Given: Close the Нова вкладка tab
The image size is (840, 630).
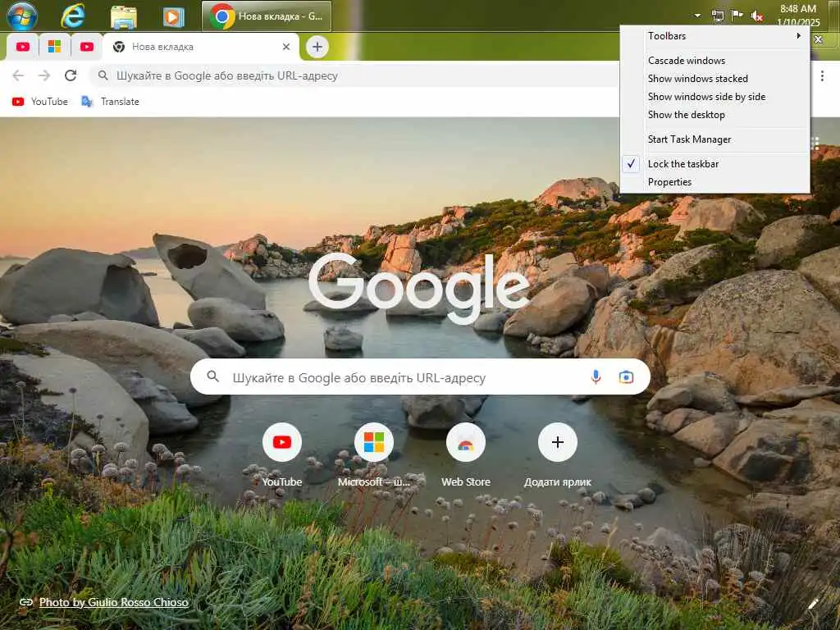Looking at the screenshot, I should click(x=286, y=47).
